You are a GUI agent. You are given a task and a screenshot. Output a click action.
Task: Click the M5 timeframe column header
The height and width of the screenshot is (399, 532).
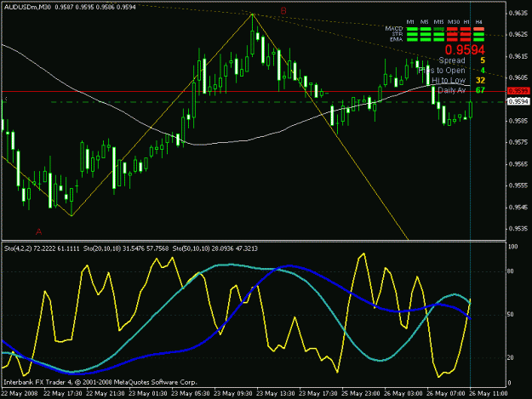click(425, 22)
